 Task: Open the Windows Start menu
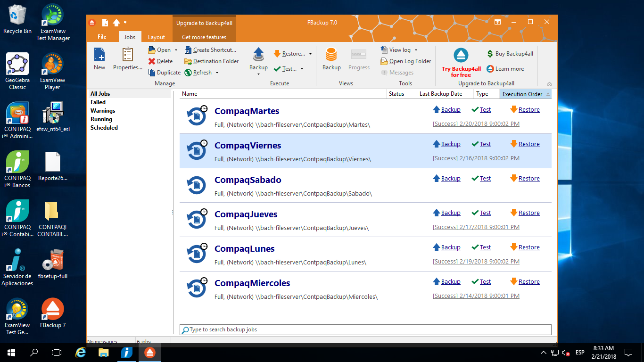pyautogui.click(x=11, y=352)
